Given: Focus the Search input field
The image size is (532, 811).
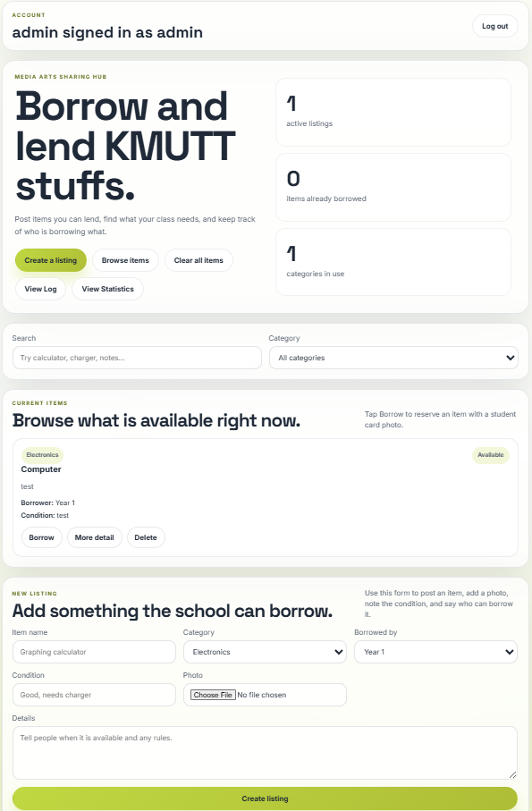Looking at the screenshot, I should pyautogui.click(x=137, y=358).
